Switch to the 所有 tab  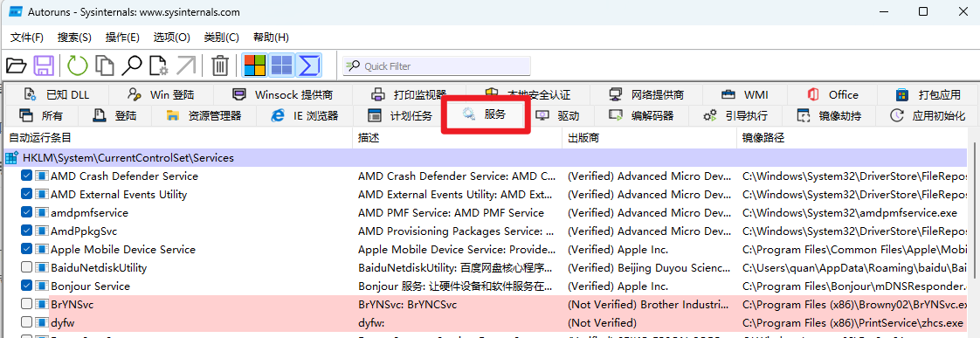pyautogui.click(x=41, y=115)
